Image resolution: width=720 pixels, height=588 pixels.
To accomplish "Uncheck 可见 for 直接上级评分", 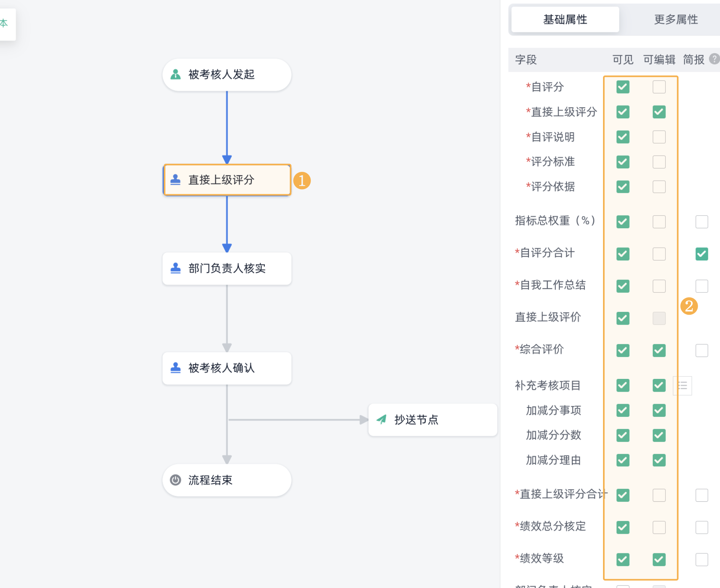I will pos(623,112).
